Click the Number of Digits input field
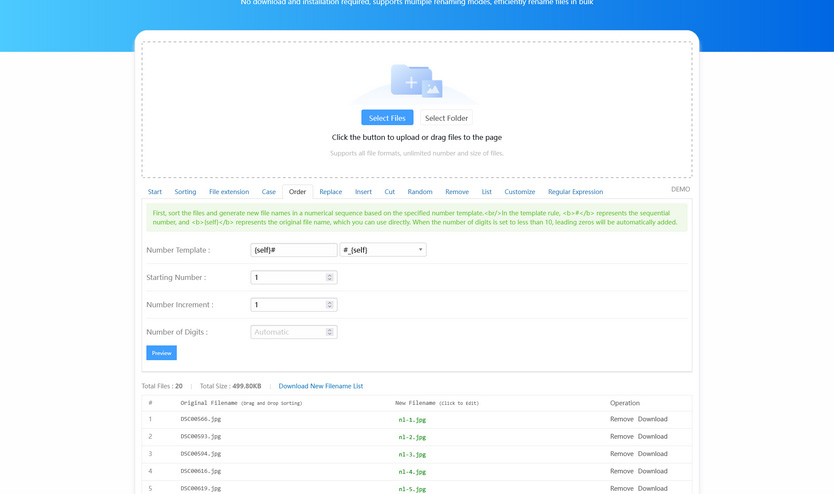Screen dimensions: 834x494 (287, 332)
